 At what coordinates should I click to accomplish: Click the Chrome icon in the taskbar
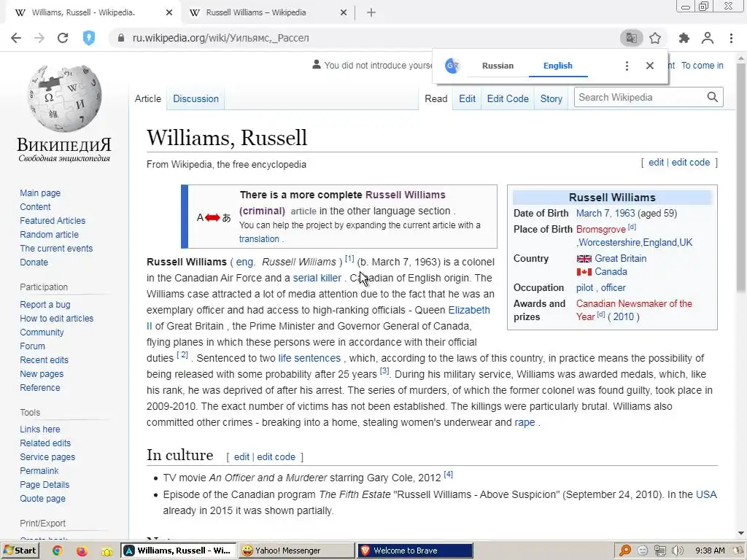(x=58, y=551)
